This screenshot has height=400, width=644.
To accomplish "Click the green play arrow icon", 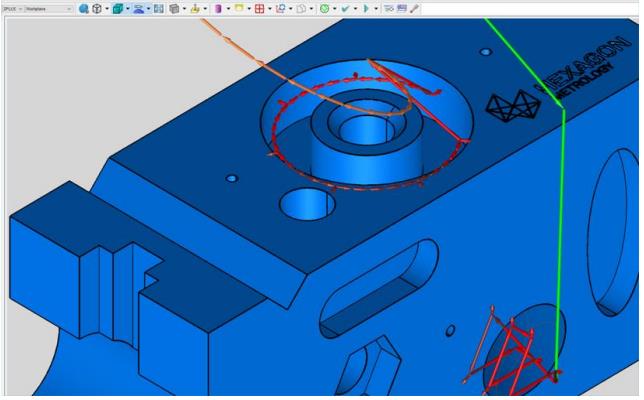I will pos(366,7).
